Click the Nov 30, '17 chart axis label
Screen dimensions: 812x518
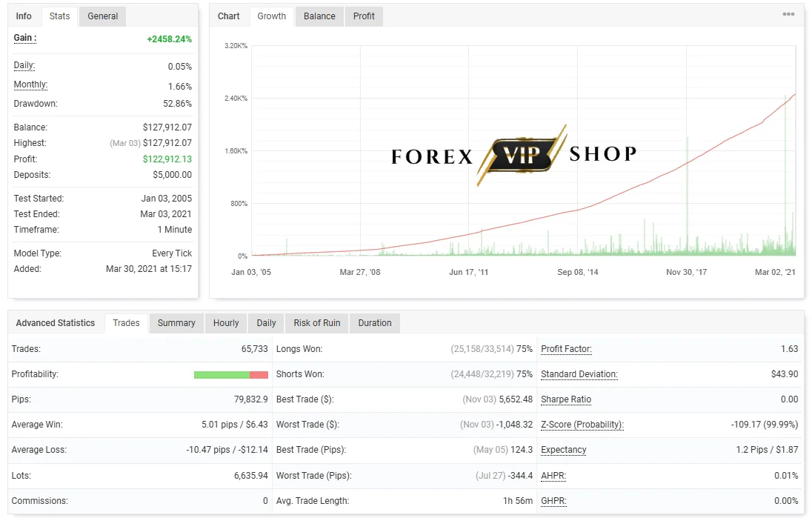coord(686,272)
